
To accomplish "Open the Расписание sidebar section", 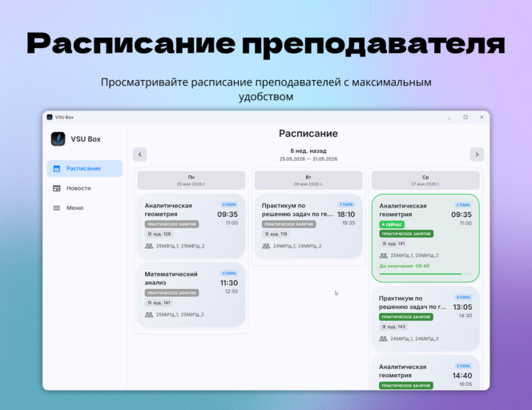I will click(84, 168).
